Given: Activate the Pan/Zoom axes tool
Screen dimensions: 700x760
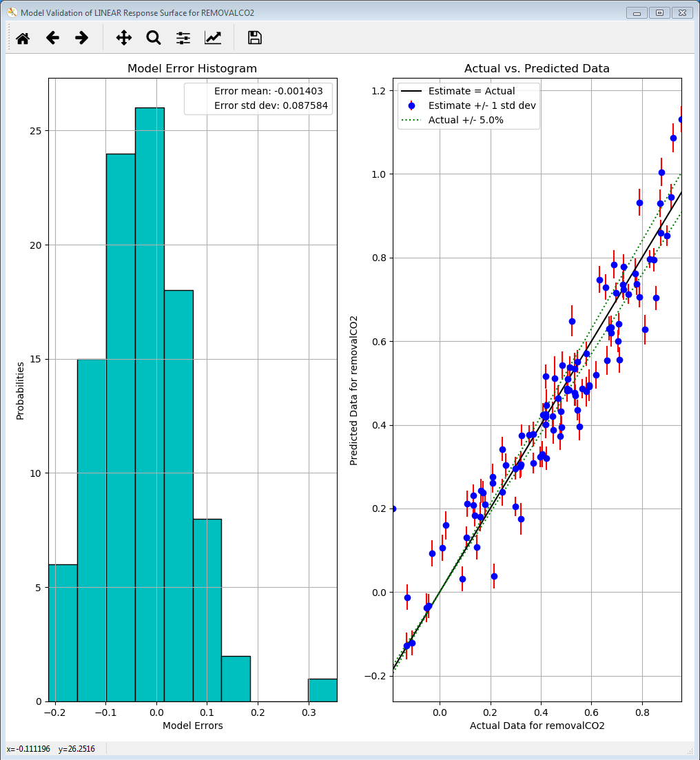Looking at the screenshot, I should 123,38.
